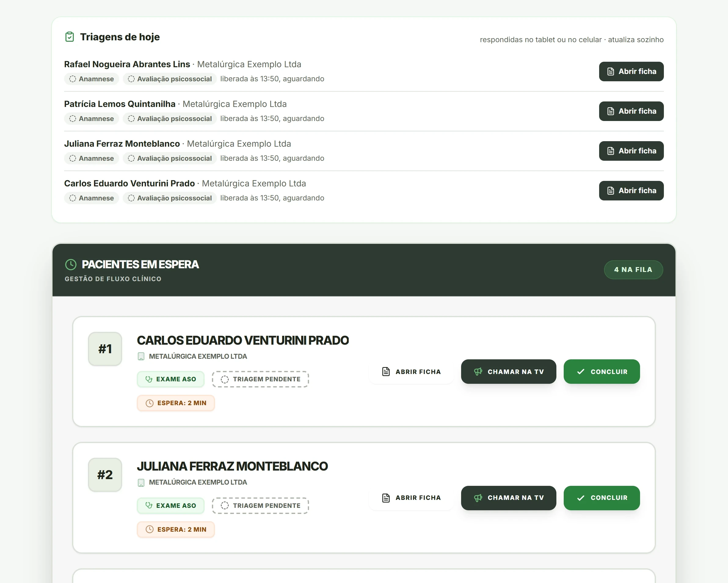This screenshot has width=728, height=583.
Task: Click Anamnese chip in Carlos Eduardo triagem row
Action: click(92, 198)
